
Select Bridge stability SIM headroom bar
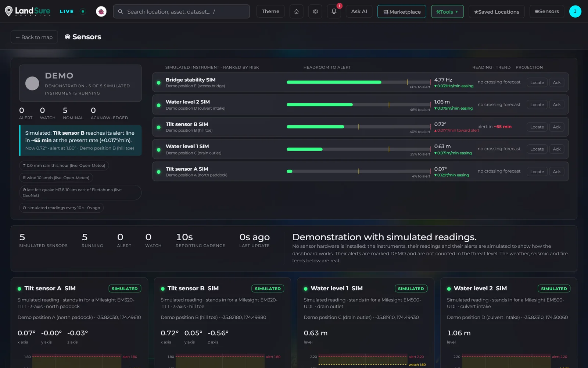[359, 82]
